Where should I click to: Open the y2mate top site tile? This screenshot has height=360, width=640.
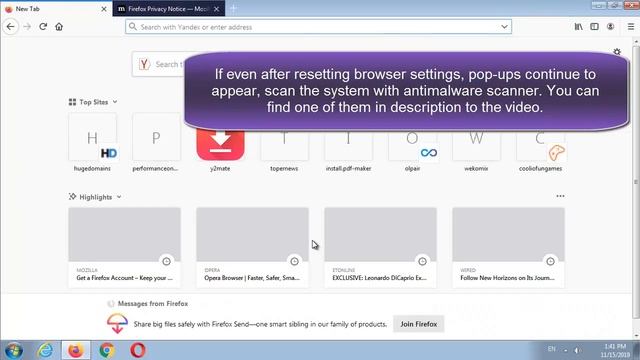tap(220, 144)
